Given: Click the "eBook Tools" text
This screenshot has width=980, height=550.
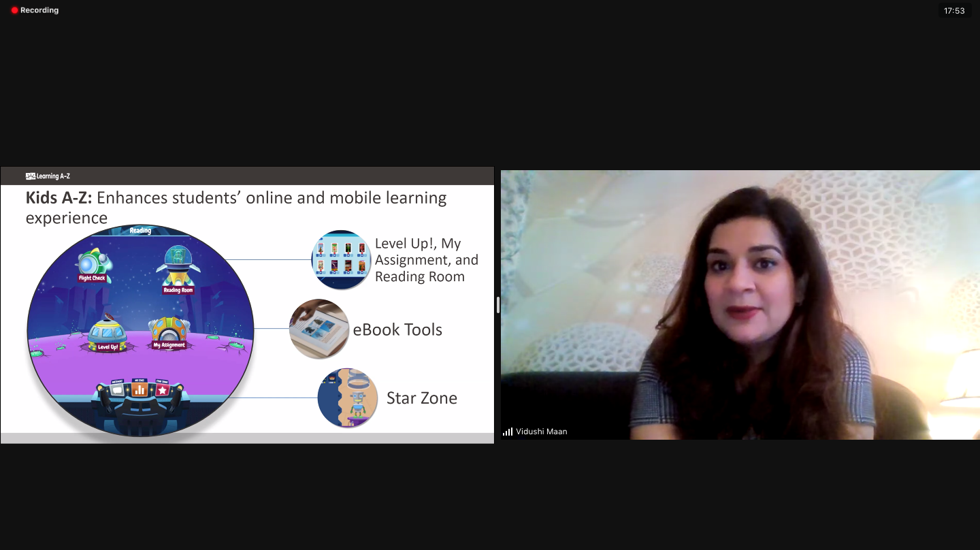Looking at the screenshot, I should [x=397, y=329].
